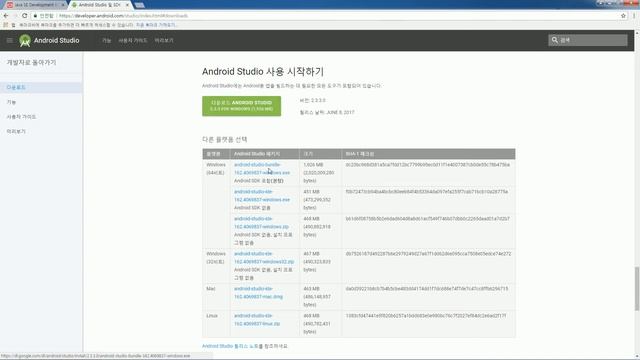Bookmark page with the star icon
This screenshot has width=640, height=360.
[623, 16]
